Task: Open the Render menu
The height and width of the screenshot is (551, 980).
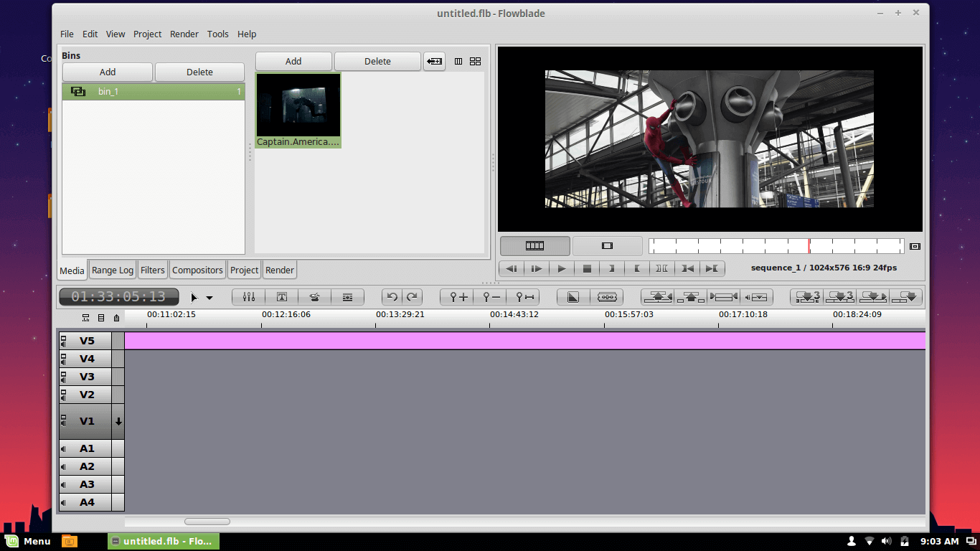Action: tap(184, 34)
